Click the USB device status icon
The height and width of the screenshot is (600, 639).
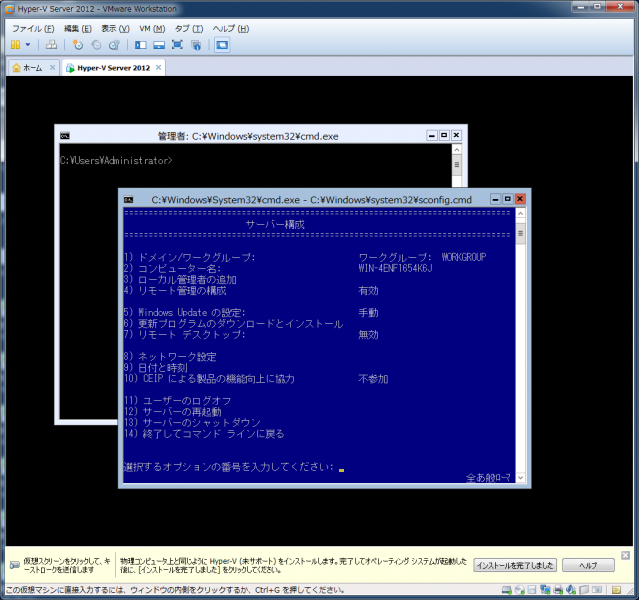pos(584,590)
